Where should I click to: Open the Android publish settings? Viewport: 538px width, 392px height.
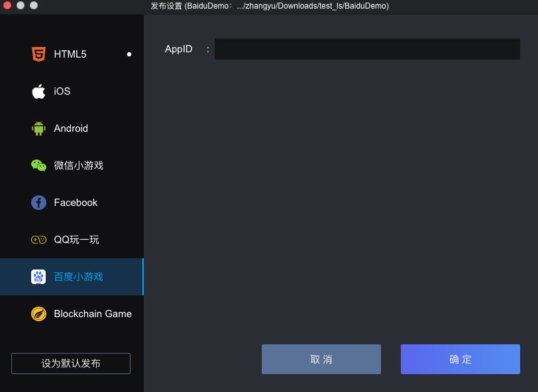tap(71, 128)
